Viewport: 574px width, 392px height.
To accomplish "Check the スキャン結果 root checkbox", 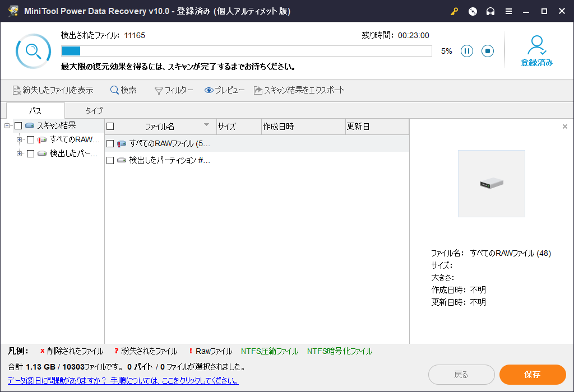I will (x=18, y=125).
